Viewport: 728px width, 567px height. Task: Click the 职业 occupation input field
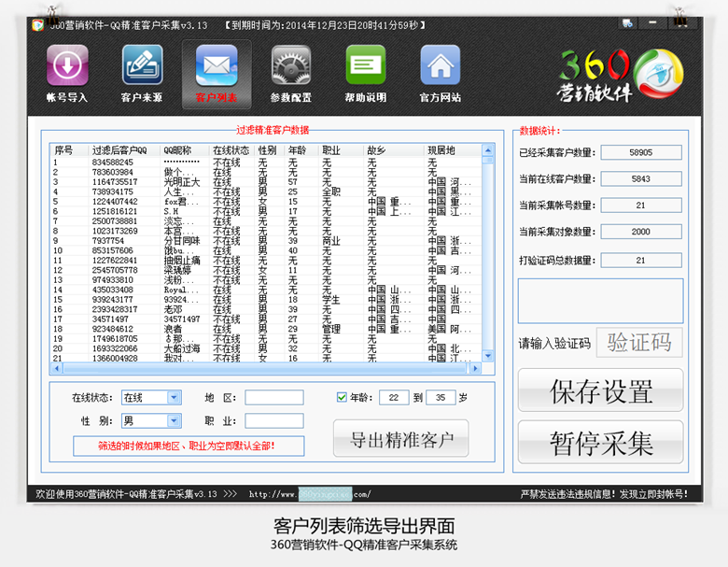coord(274,420)
